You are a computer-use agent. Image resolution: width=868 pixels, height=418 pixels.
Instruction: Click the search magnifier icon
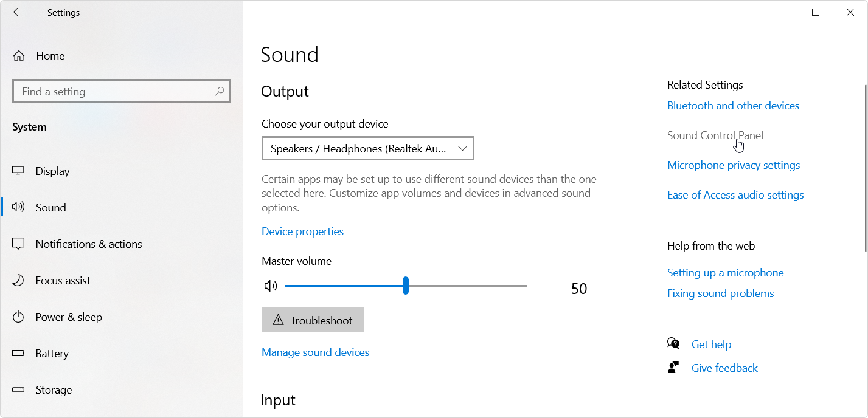click(220, 92)
